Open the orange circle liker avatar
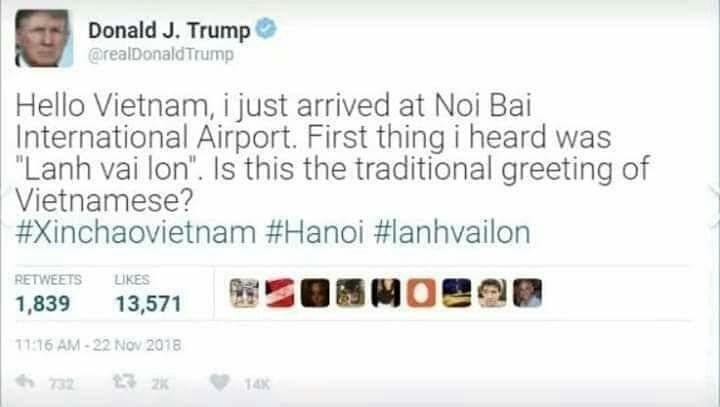 (421, 293)
